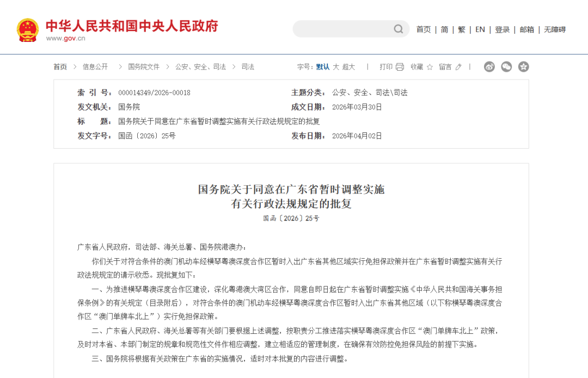The image size is (588, 378).
Task: Open the 邮箱 mailbox link
Action: pyautogui.click(x=526, y=29)
